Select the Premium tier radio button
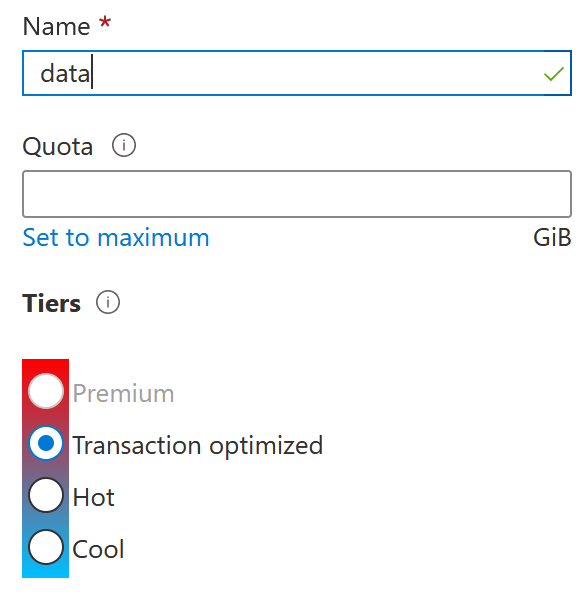The image size is (588, 601). (x=46, y=391)
